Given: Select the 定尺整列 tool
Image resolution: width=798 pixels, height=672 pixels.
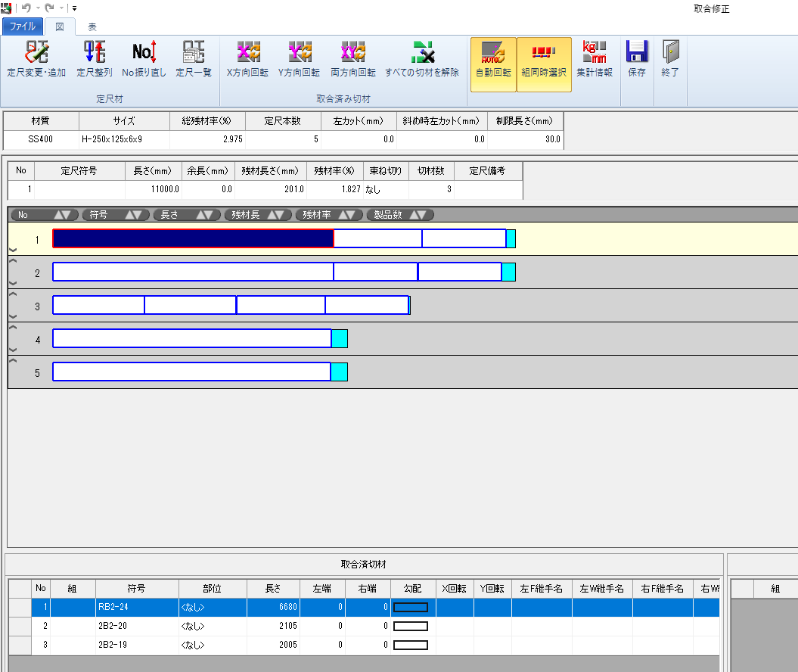Looking at the screenshot, I should click(x=94, y=58).
